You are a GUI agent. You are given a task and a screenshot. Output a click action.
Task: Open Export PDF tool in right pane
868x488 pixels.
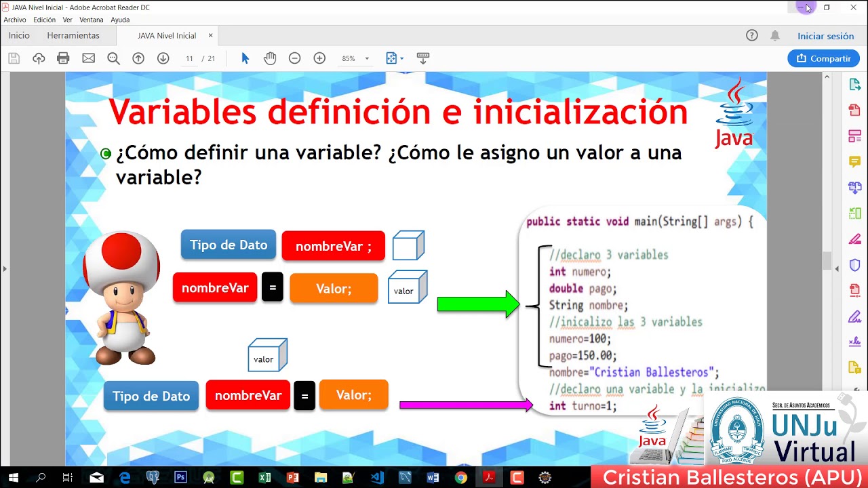click(x=854, y=84)
